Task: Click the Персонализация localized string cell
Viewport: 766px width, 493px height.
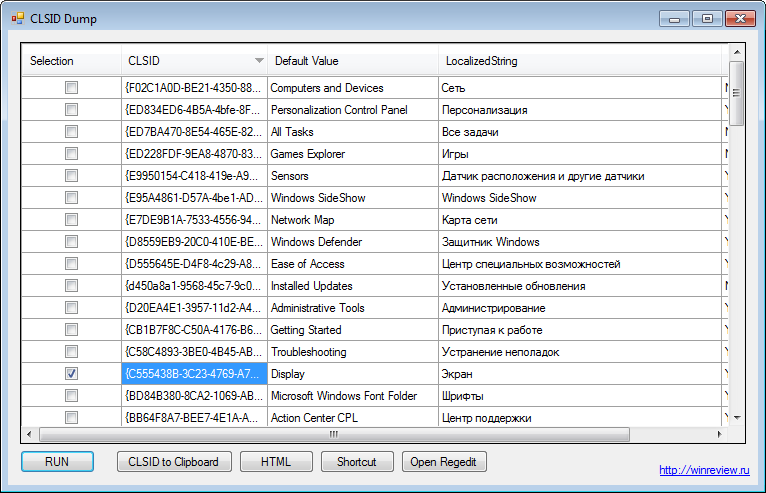Action: point(580,110)
